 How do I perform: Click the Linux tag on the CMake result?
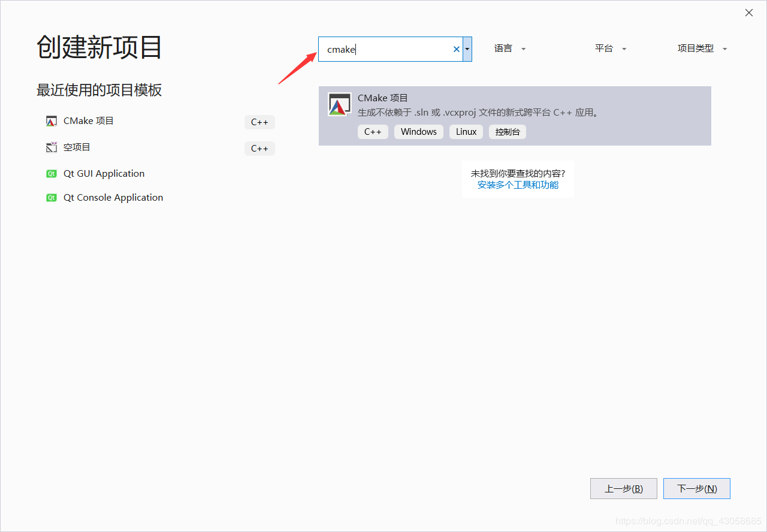[466, 131]
